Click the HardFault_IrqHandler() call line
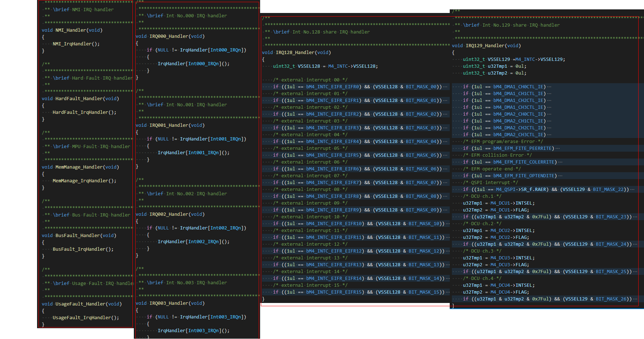The width and height of the screenshot is (644, 339). pos(85,112)
